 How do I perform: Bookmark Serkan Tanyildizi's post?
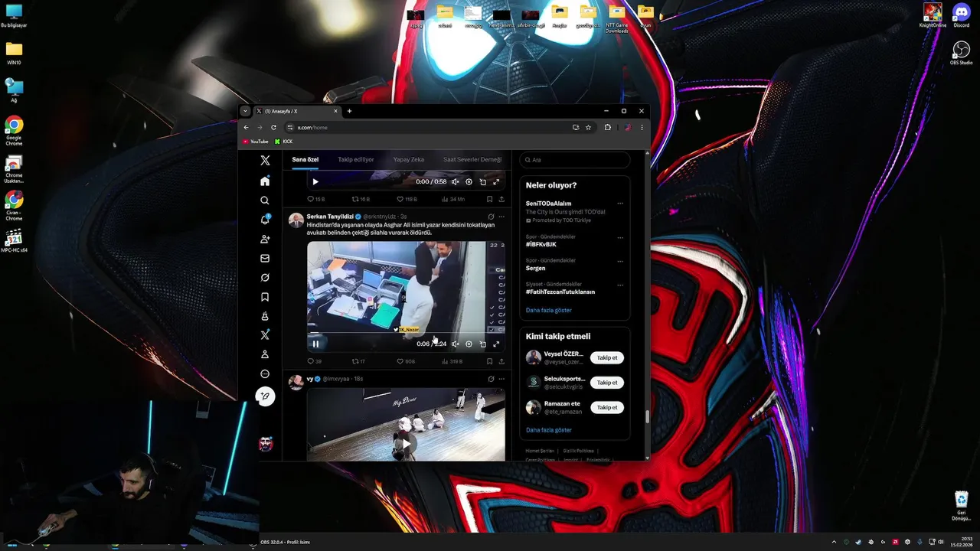490,361
